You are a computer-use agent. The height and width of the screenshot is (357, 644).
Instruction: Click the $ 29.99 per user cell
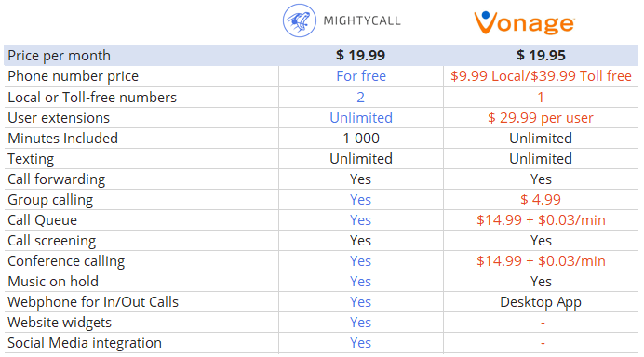(541, 118)
